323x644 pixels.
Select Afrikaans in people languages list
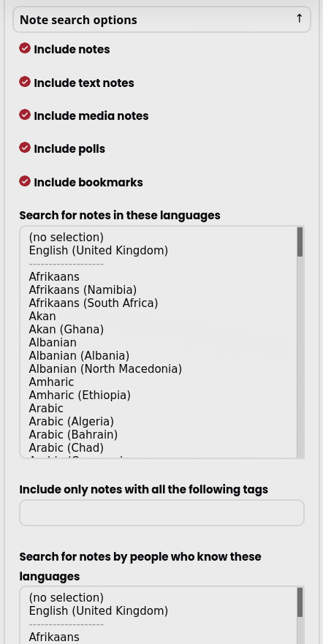[54, 637]
